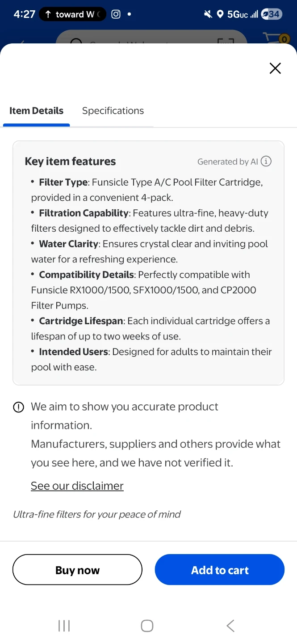Tap the Add to cart button
Screen dimensions: 297x644
pos(220,570)
